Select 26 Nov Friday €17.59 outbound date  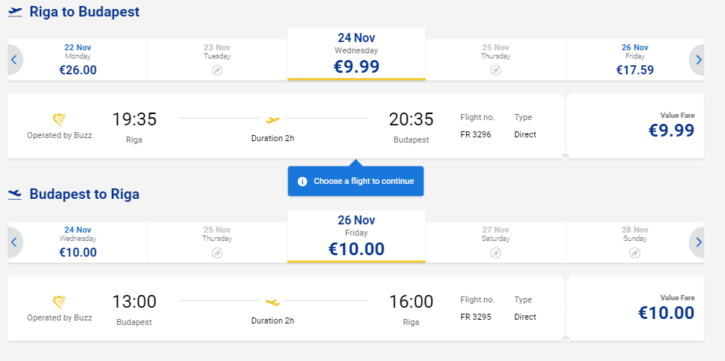pos(634,60)
